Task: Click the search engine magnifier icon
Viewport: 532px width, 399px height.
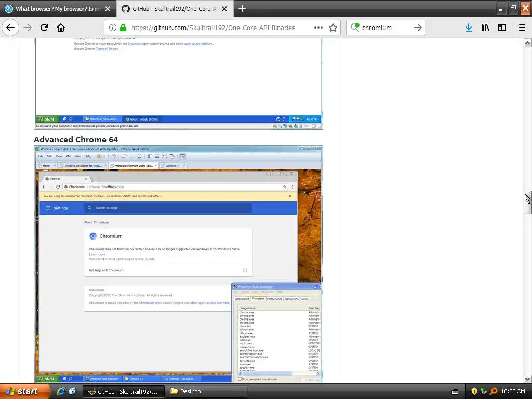Action: 355,28
